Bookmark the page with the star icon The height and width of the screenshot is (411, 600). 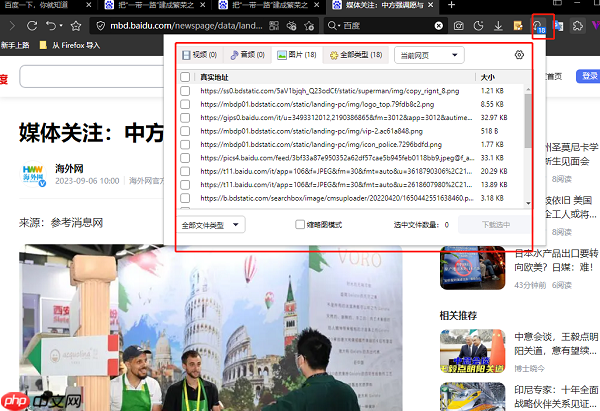76,26
